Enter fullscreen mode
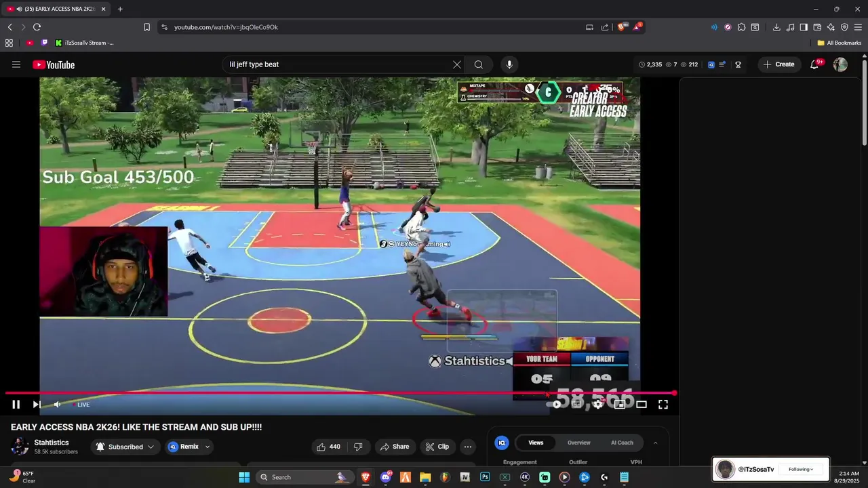This screenshot has width=868, height=488. (663, 405)
